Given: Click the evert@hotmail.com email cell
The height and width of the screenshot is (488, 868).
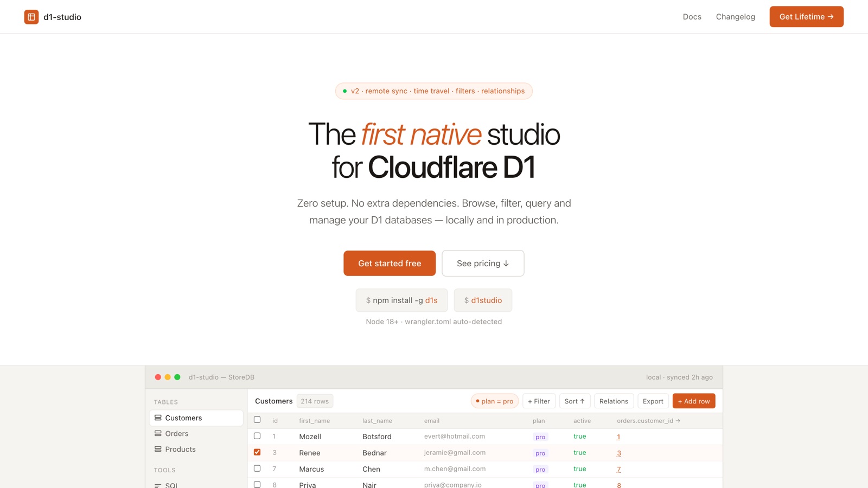Looking at the screenshot, I should [x=455, y=436].
